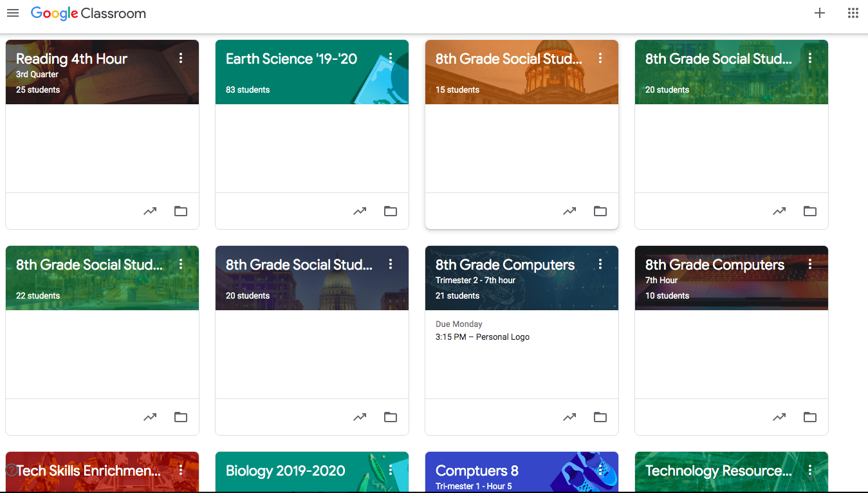Expand options menu on Reading 4th Hour
868x493 pixels.
pos(181,58)
